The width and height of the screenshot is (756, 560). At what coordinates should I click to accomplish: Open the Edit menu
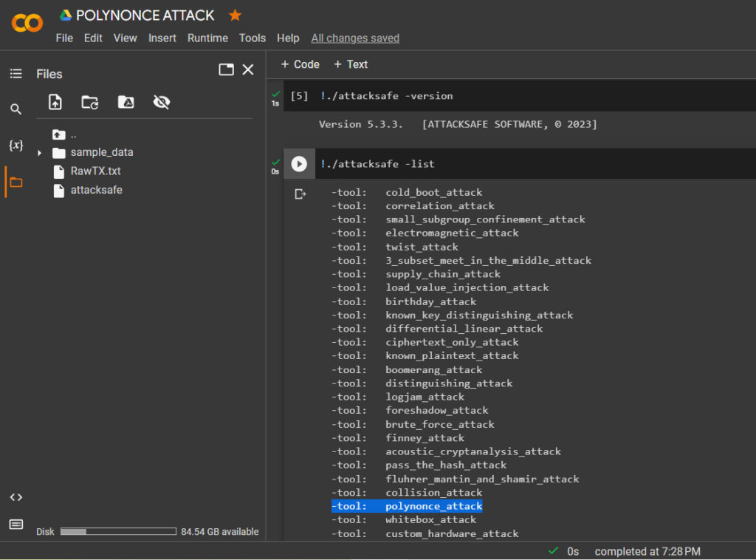93,38
